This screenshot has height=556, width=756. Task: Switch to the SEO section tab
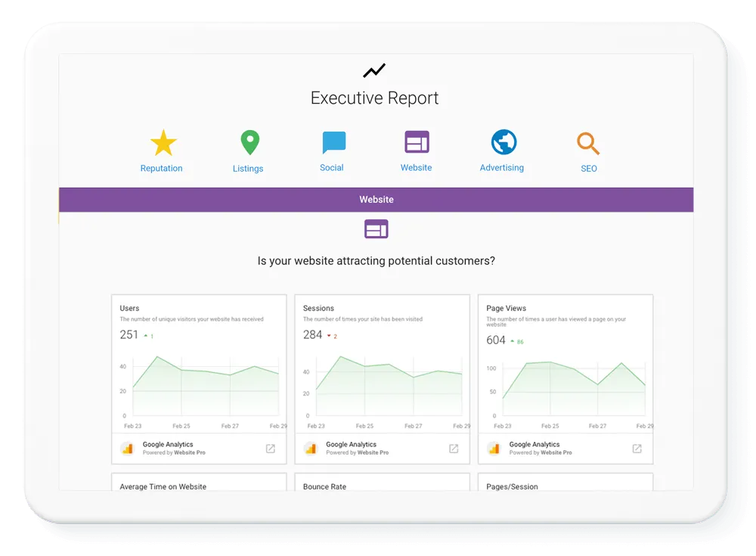(x=587, y=167)
